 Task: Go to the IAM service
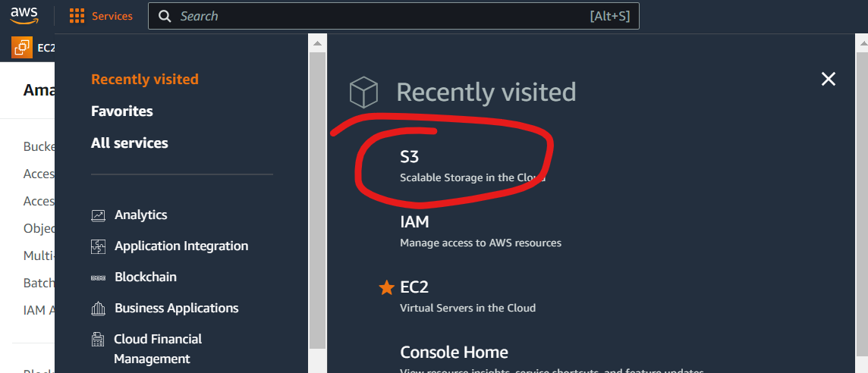[x=414, y=222]
